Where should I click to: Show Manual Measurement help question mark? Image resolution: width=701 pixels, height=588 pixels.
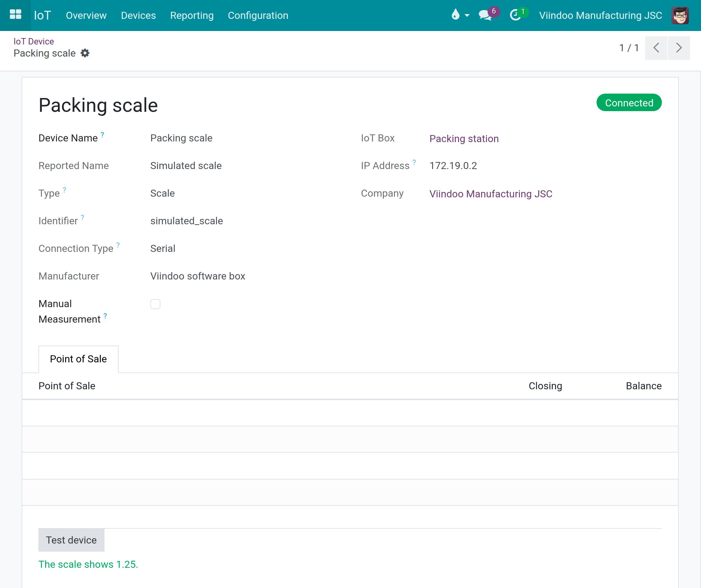point(105,316)
